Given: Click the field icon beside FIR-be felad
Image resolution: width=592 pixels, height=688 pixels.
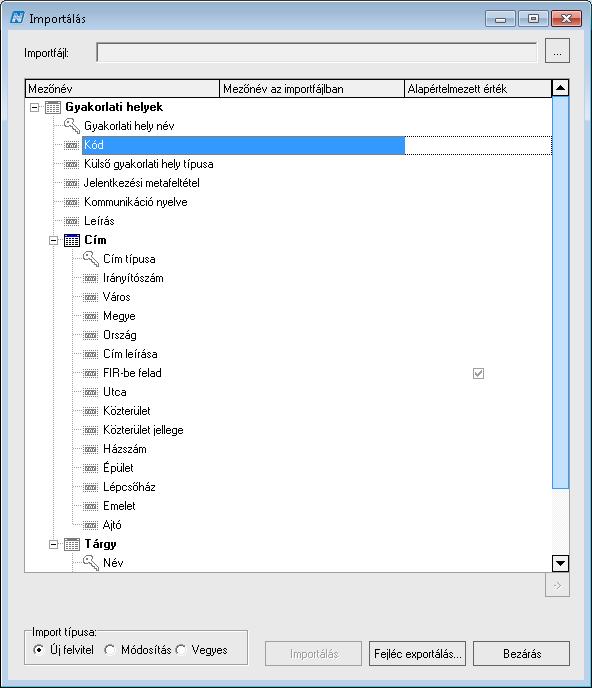Looking at the screenshot, I should click(x=90, y=373).
